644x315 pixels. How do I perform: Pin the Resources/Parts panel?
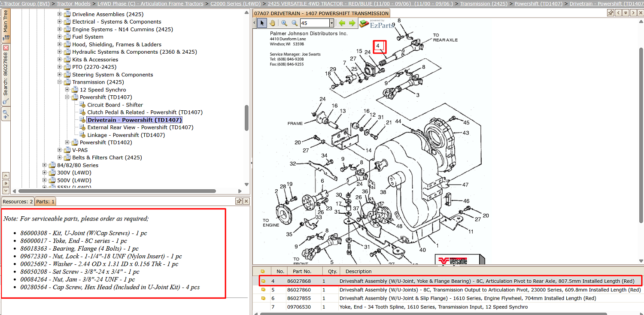pos(239,201)
